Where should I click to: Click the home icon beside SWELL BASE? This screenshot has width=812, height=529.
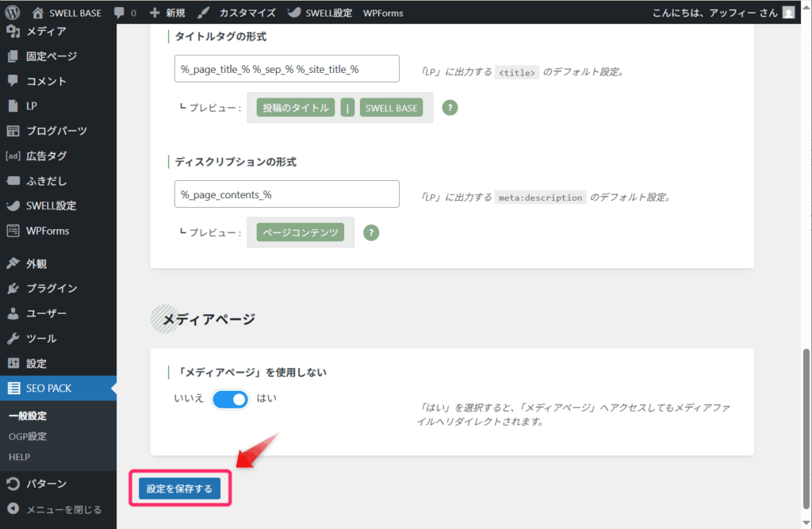[37, 13]
